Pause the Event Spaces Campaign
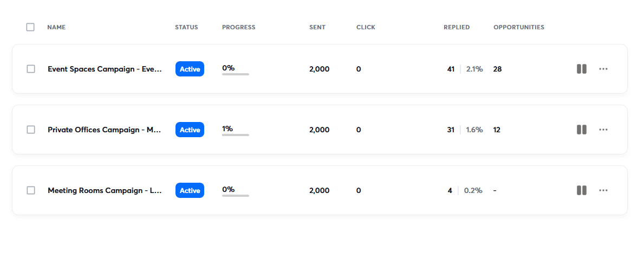Screen dimensions: 644x270 click(x=581, y=69)
